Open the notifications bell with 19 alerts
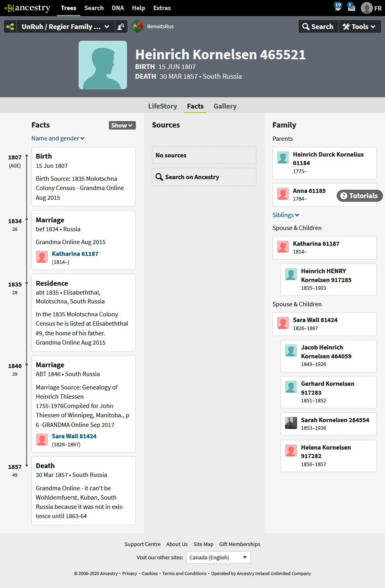Viewport: 385px width, 588px height. tap(337, 7)
